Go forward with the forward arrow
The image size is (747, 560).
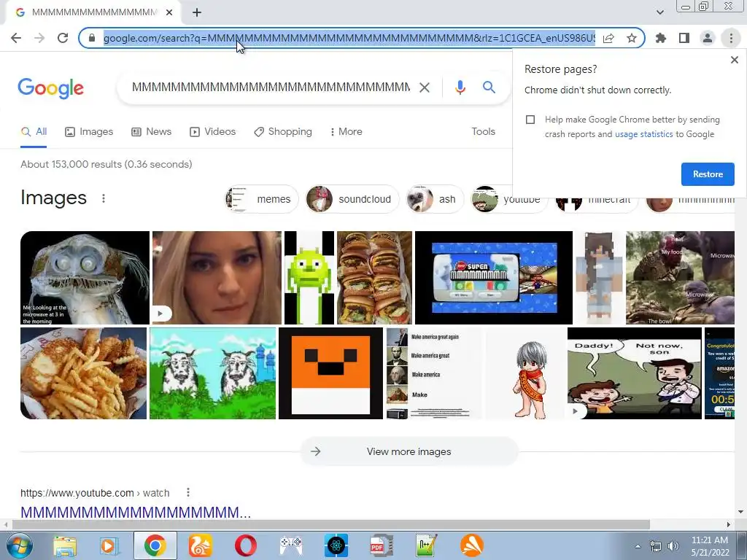pyautogui.click(x=39, y=38)
